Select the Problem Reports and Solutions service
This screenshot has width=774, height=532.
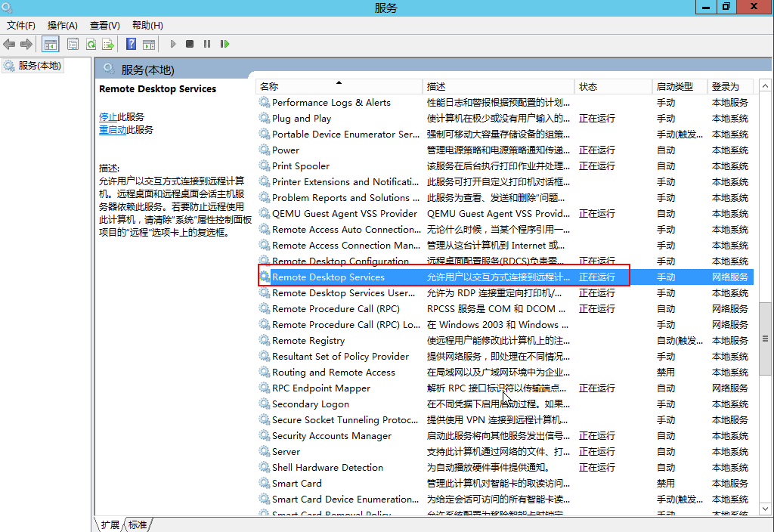pyautogui.click(x=504, y=197)
